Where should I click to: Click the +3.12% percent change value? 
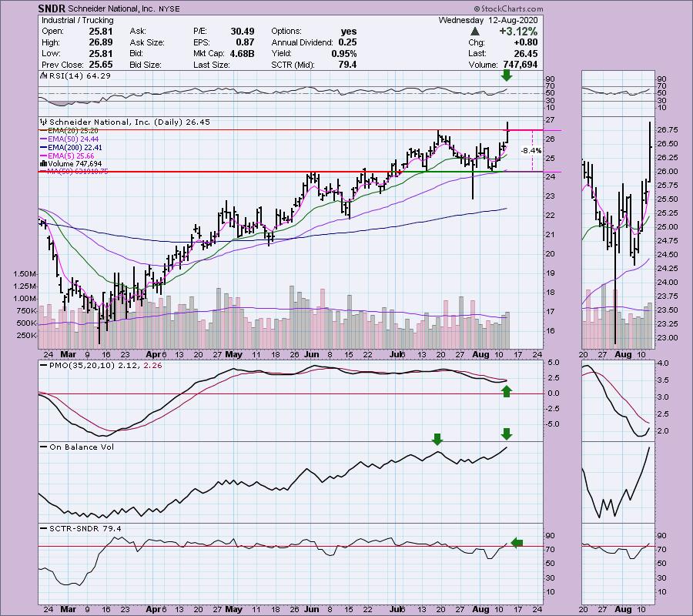(518, 32)
